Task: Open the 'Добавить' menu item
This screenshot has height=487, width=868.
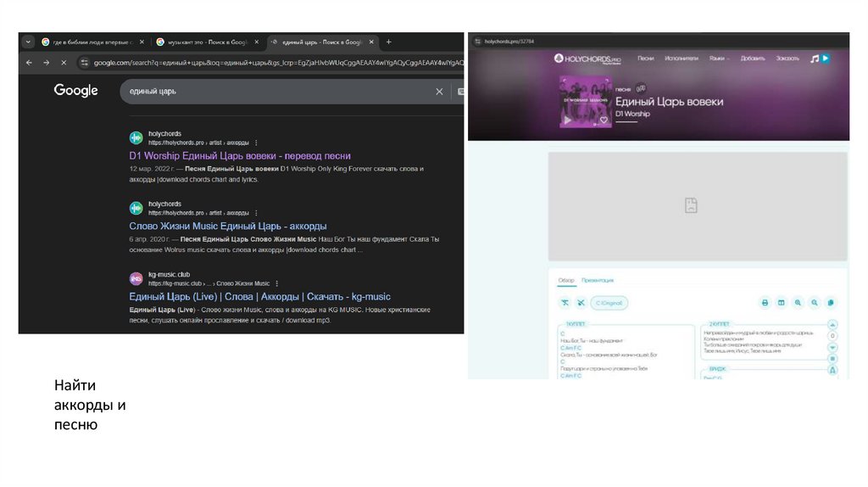Action: pyautogui.click(x=753, y=59)
